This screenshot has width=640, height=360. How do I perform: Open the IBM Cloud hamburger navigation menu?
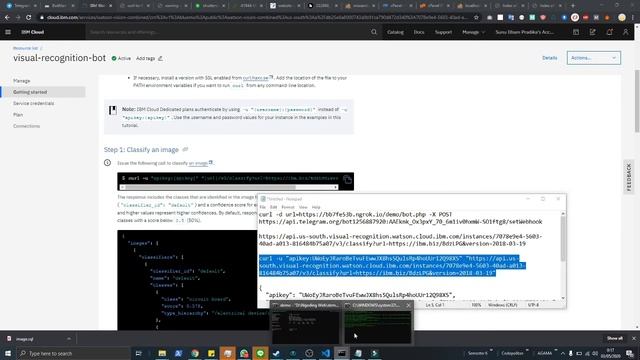[x=8, y=32]
